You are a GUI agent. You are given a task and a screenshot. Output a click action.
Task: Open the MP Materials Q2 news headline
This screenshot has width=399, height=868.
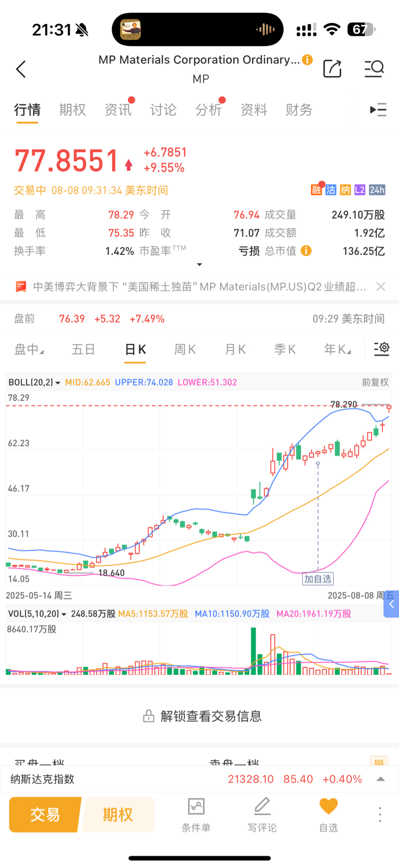199,287
